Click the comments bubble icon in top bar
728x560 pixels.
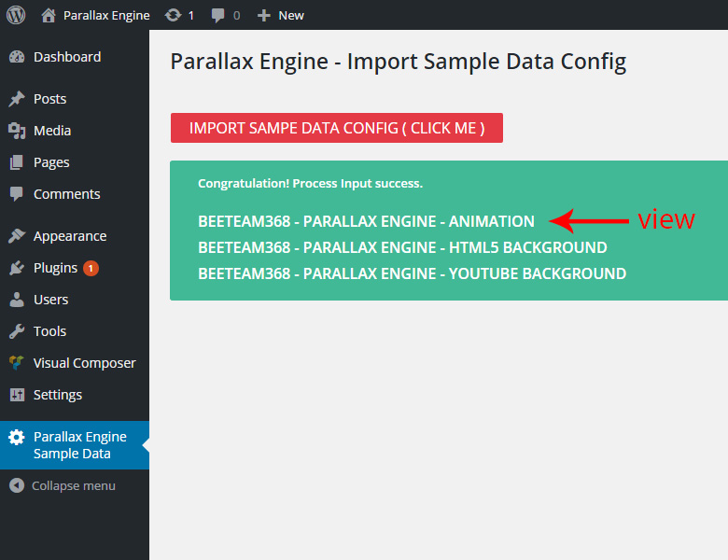tap(217, 15)
